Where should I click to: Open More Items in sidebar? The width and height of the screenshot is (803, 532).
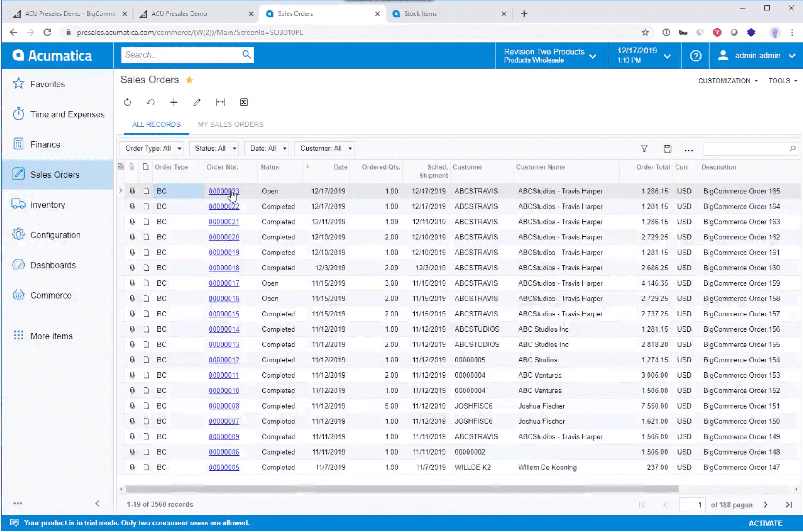coord(57,336)
